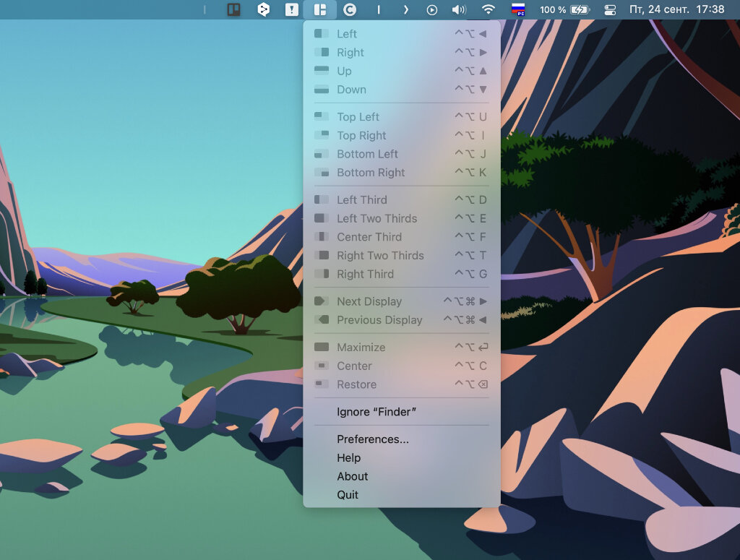Screen dimensions: 740x560
Task: Open Control Center from menu bar
Action: point(610,9)
